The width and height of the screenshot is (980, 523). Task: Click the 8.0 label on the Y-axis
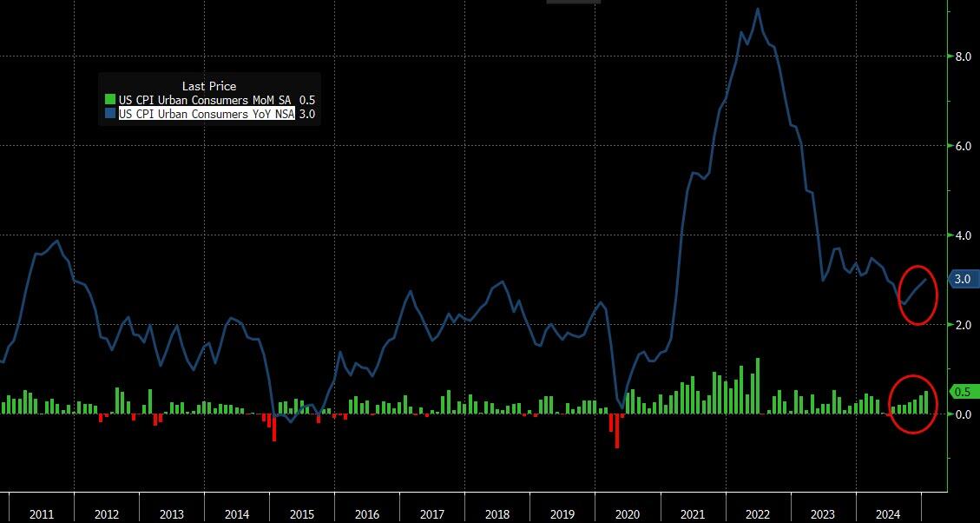point(962,56)
